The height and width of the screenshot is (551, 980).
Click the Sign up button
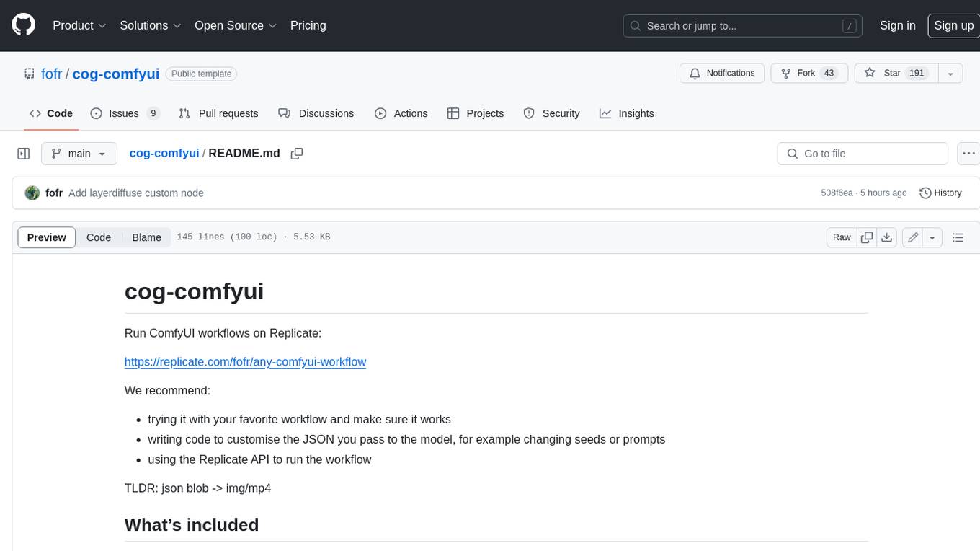(x=953, y=25)
